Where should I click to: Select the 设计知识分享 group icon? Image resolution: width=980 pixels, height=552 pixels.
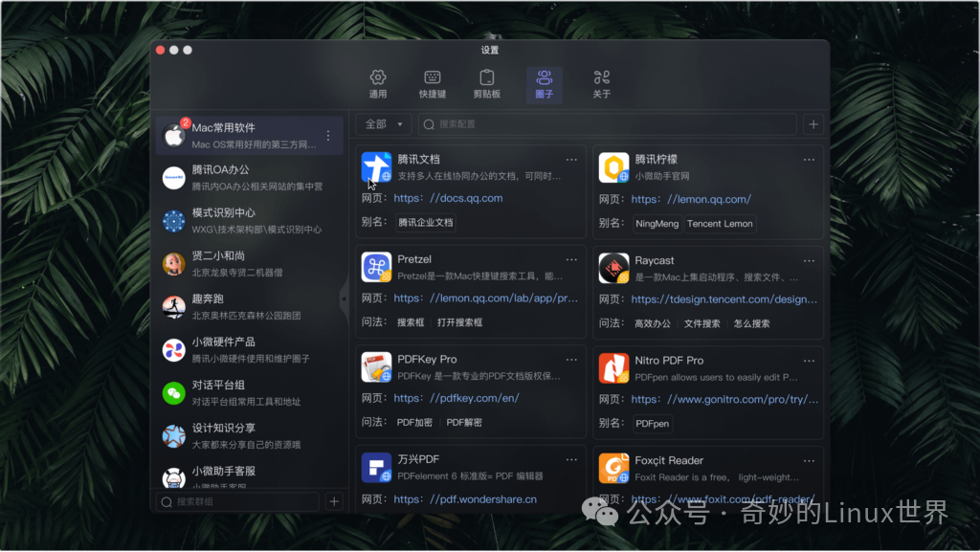(174, 436)
